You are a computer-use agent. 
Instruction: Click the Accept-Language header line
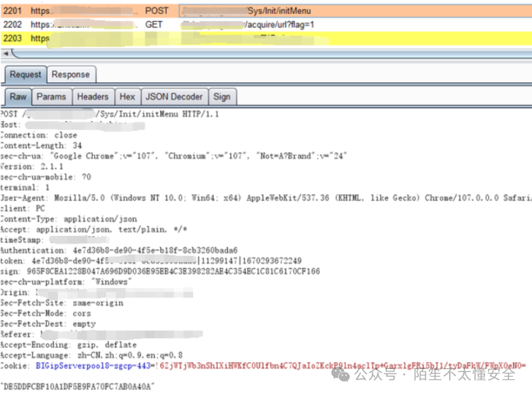pyautogui.click(x=92, y=355)
